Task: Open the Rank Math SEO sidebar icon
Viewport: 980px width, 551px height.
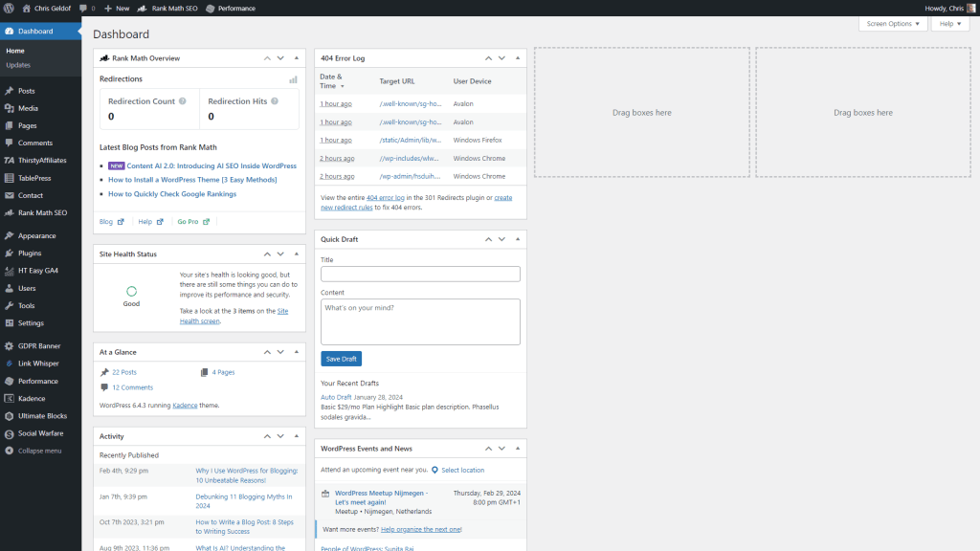Action: [10, 212]
